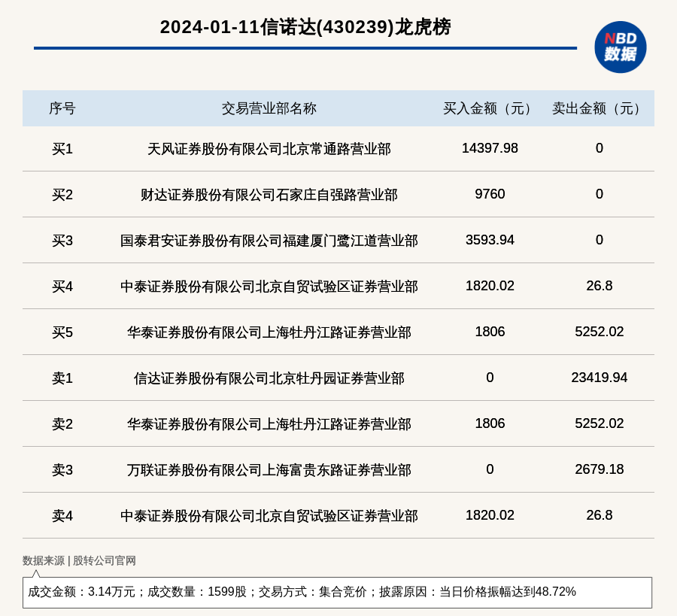
Task: Open 万联证券上海富贵东路证券营业部 entry
Action: point(269,470)
